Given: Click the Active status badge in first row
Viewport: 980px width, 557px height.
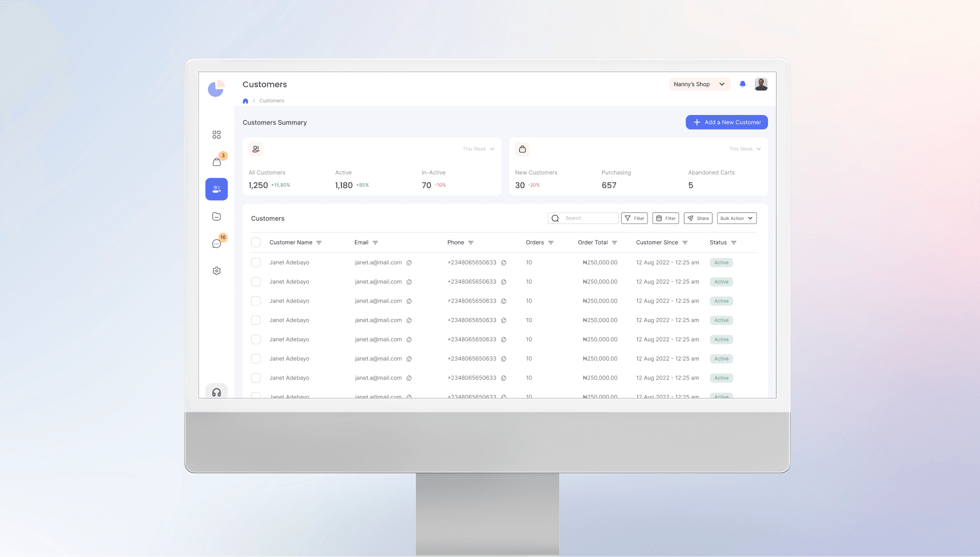Looking at the screenshot, I should tap(721, 262).
